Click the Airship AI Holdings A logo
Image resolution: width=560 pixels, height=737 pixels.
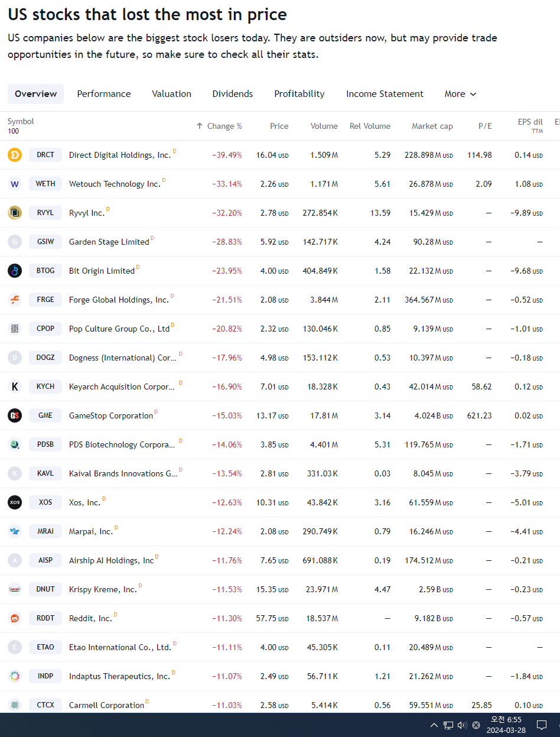(15, 560)
